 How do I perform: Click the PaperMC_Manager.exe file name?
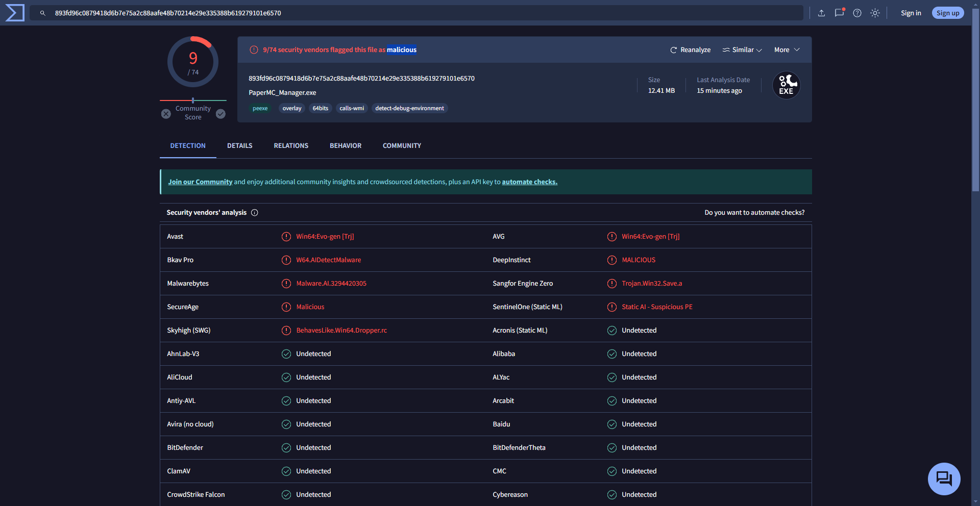point(282,93)
